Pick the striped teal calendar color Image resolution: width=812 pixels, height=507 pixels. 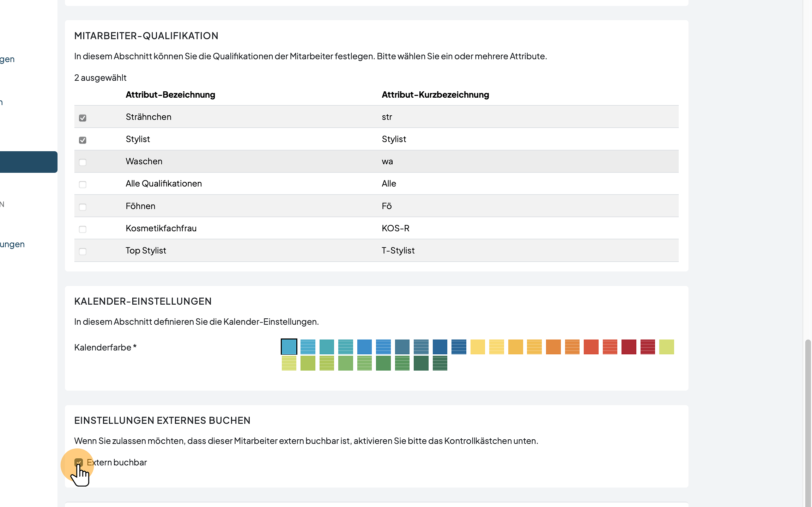pyautogui.click(x=346, y=347)
